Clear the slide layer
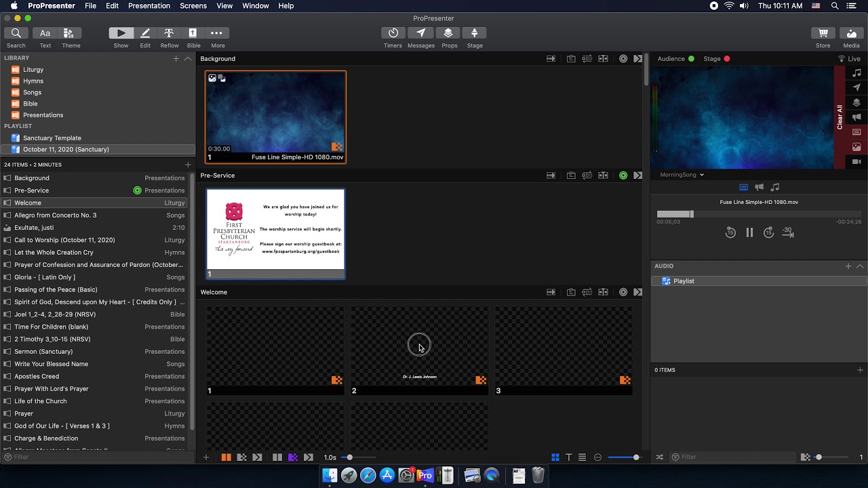 pos(856,132)
